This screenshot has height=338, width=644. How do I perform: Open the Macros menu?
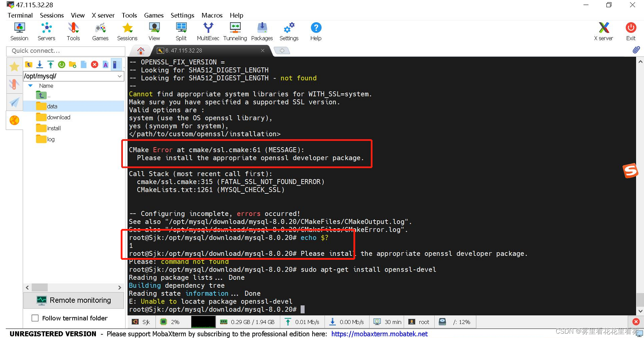pos(212,15)
